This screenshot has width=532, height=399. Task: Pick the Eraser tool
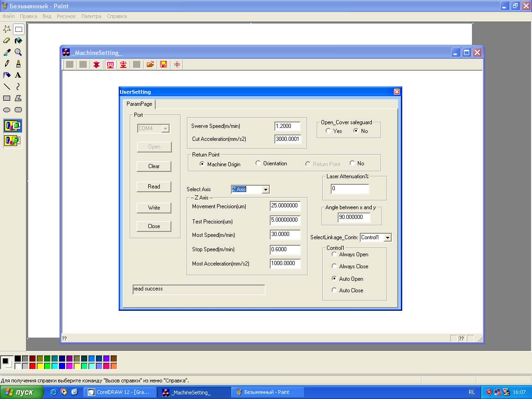click(x=7, y=41)
